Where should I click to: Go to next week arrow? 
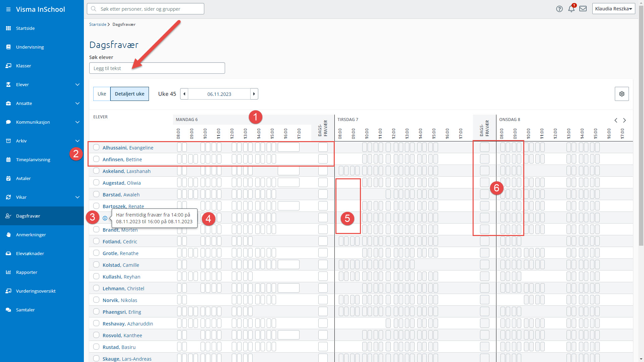coord(254,94)
